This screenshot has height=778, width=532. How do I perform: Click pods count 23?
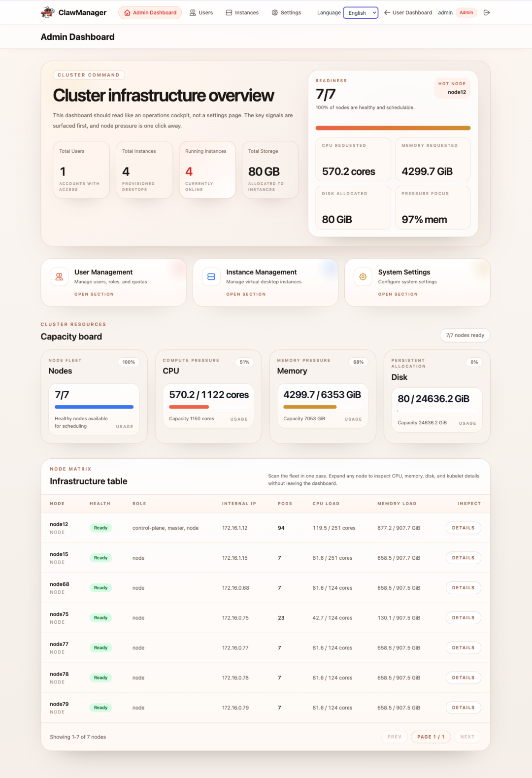pos(281,618)
